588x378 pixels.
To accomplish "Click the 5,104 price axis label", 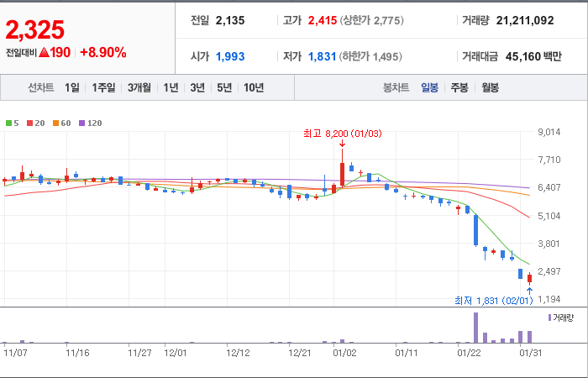I will [549, 216].
